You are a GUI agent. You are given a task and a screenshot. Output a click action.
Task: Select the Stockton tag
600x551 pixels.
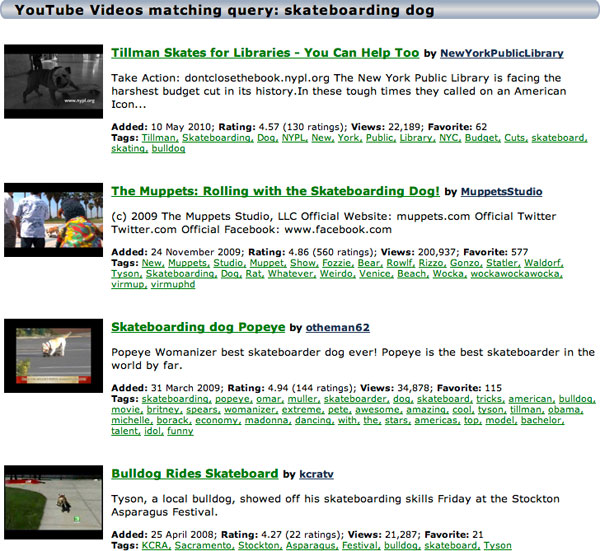[260, 545]
